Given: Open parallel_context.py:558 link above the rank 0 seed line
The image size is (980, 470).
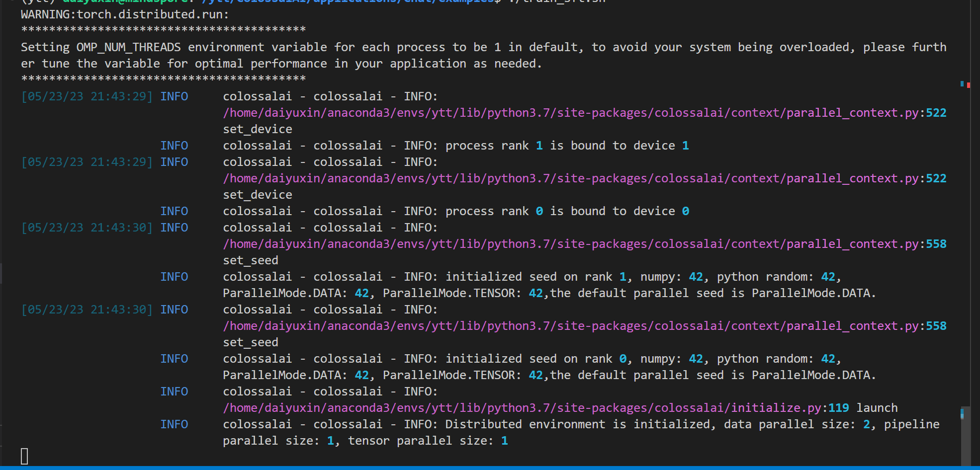Looking at the screenshot, I should click(x=585, y=326).
